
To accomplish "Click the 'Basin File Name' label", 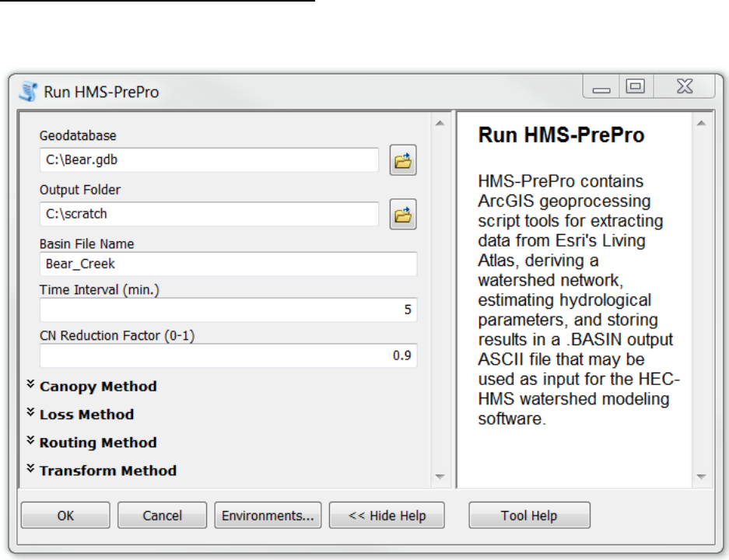I will click(86, 244).
